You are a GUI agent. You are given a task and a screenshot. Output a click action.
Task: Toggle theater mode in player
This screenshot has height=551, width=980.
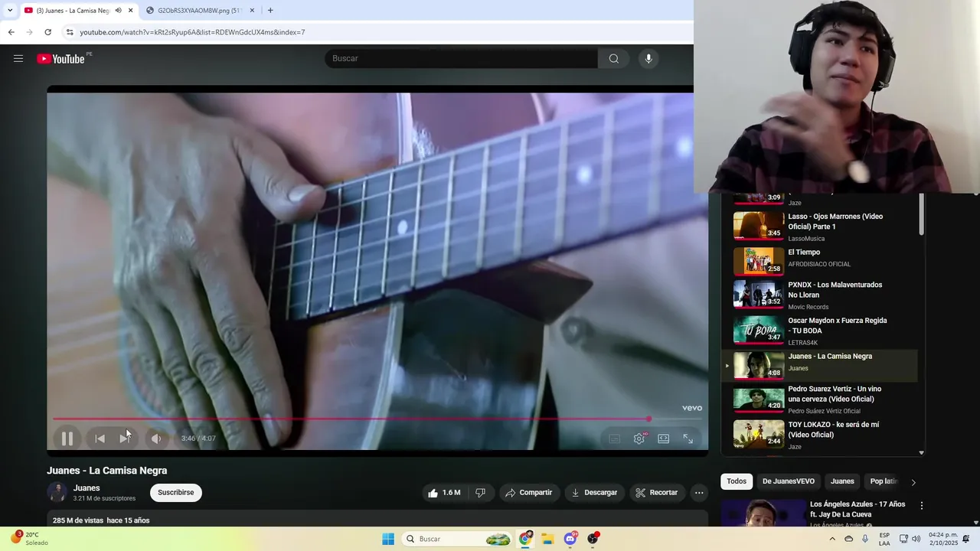(x=664, y=439)
